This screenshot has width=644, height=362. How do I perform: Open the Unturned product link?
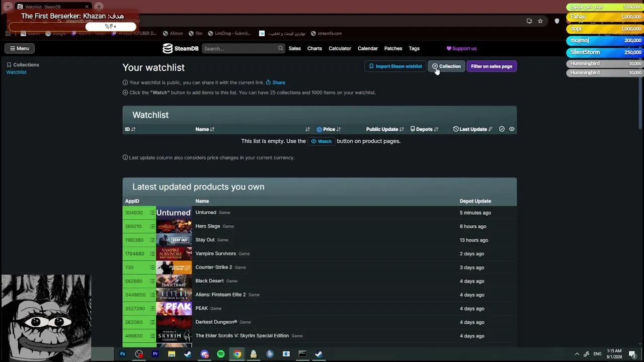coord(206,213)
